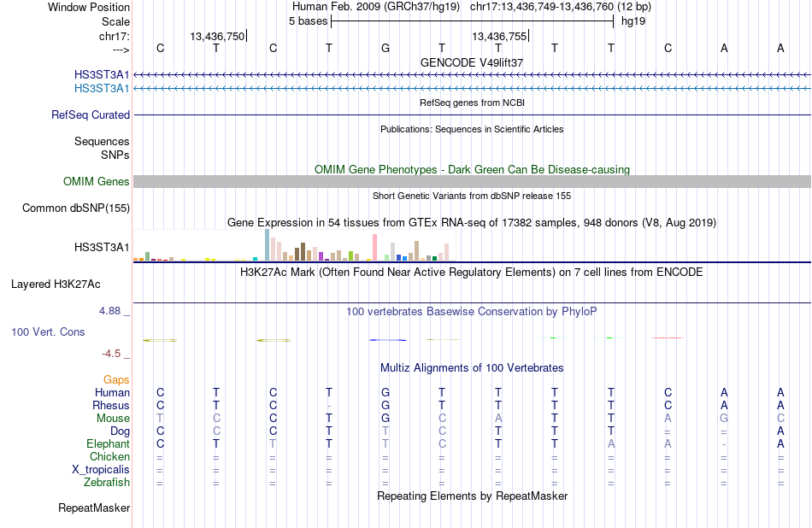Viewport: 812px width, 528px height.
Task: Select the OMIM Genes track label
Action: pos(97,182)
